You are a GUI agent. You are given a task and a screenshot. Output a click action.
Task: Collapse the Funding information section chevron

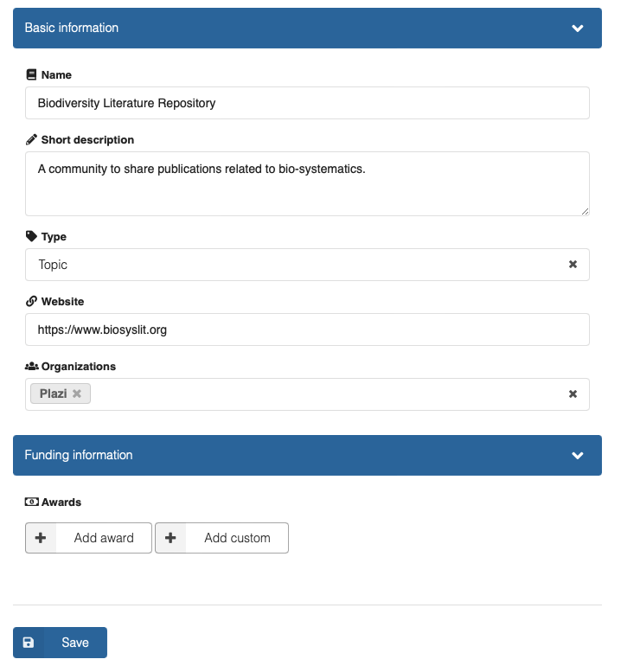(578, 456)
